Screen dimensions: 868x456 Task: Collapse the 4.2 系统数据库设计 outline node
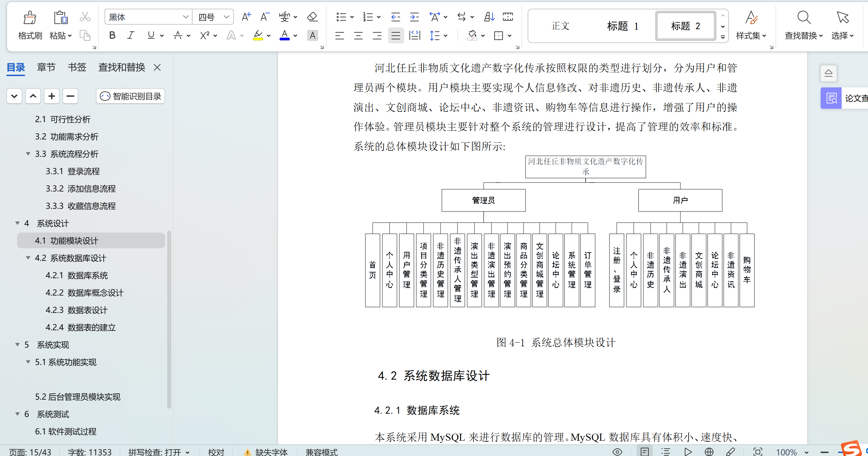pos(28,258)
